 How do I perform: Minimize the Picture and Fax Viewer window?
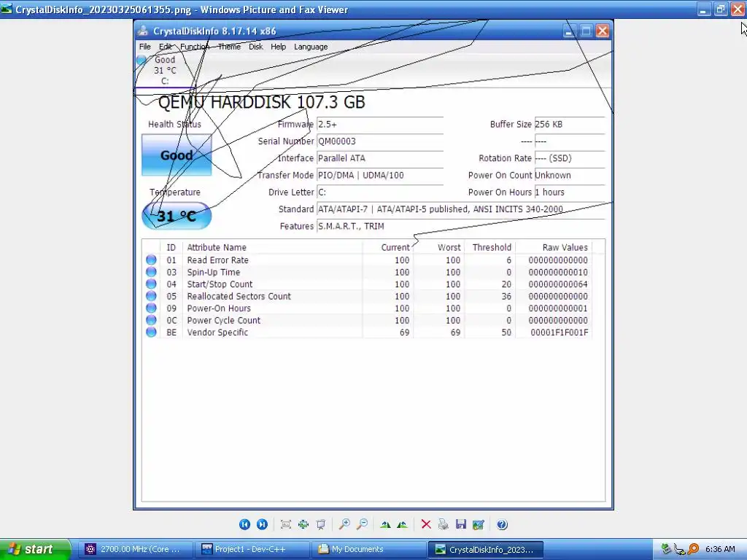(x=704, y=9)
